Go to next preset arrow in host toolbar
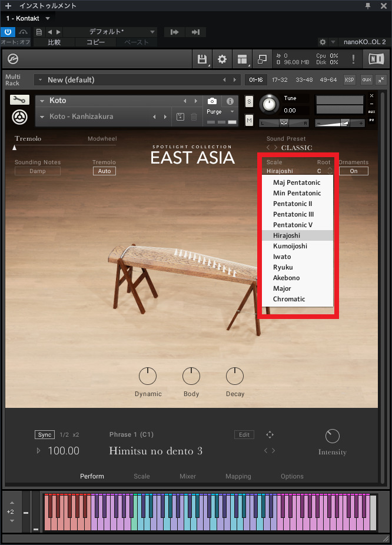This screenshot has width=392, height=545. pos(58,32)
